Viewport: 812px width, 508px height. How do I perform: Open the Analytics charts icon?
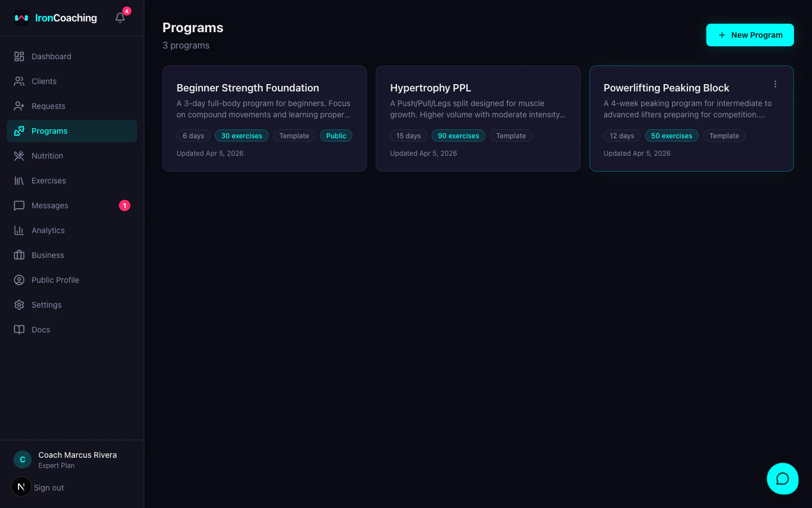click(19, 230)
